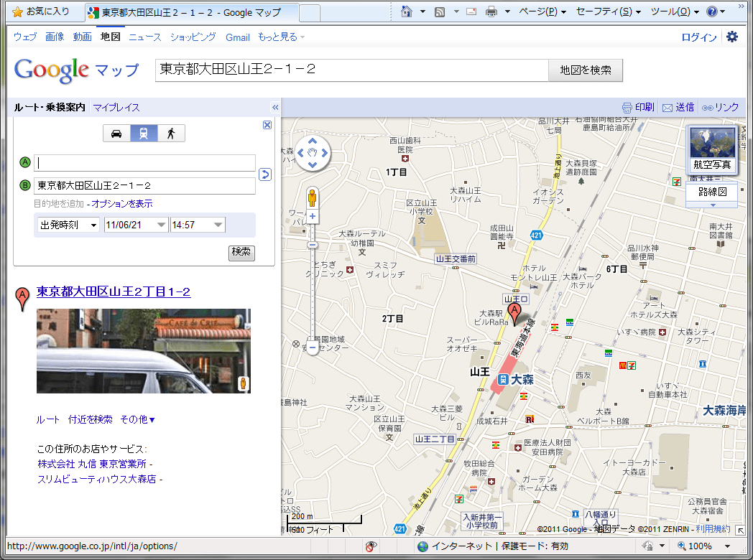Open the ページ(P) browser menu
This screenshot has height=560, width=753.
(x=542, y=11)
